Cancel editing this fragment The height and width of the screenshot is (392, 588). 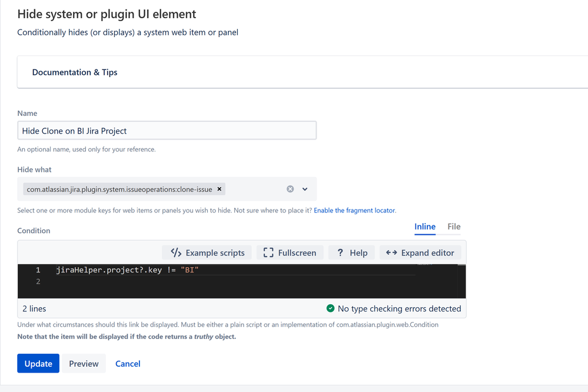128,364
